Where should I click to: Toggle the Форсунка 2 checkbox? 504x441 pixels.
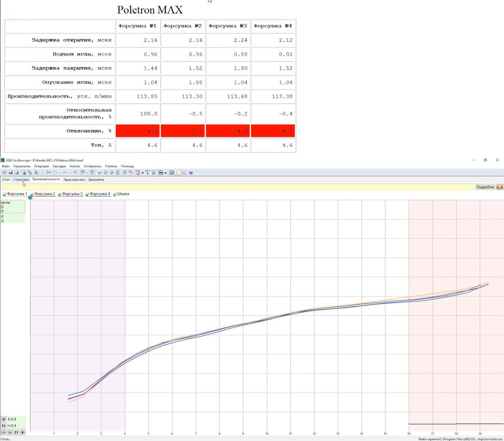(x=32, y=194)
